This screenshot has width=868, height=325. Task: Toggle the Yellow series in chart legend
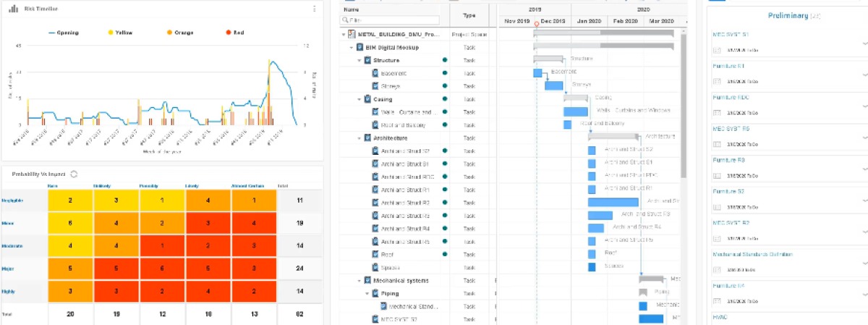click(x=121, y=33)
